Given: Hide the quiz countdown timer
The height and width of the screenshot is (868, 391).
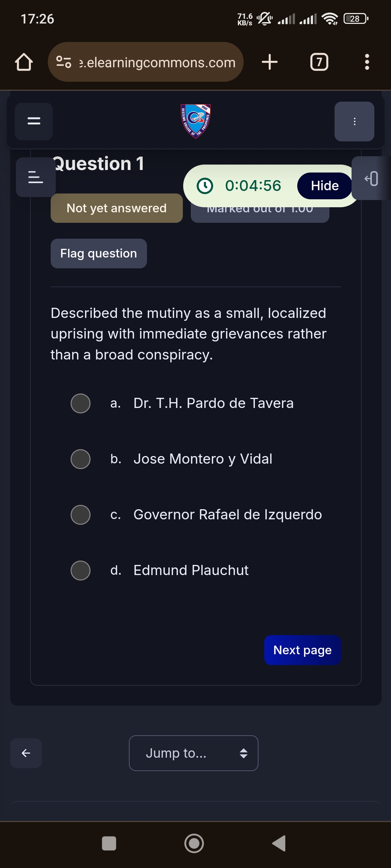Looking at the screenshot, I should click(325, 186).
